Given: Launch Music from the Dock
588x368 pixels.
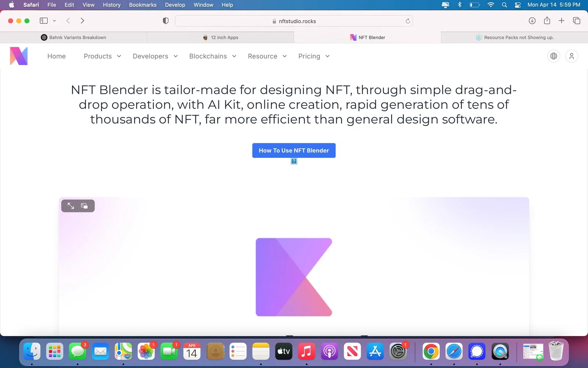Looking at the screenshot, I should coord(306,351).
